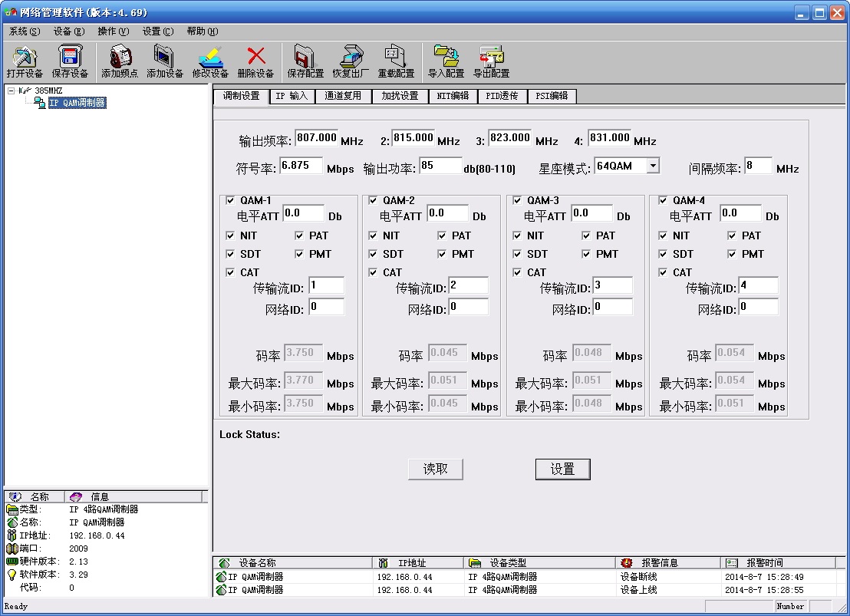
Task: Click the 打开设备 (Open Device) toolbar icon
Action: [x=25, y=58]
